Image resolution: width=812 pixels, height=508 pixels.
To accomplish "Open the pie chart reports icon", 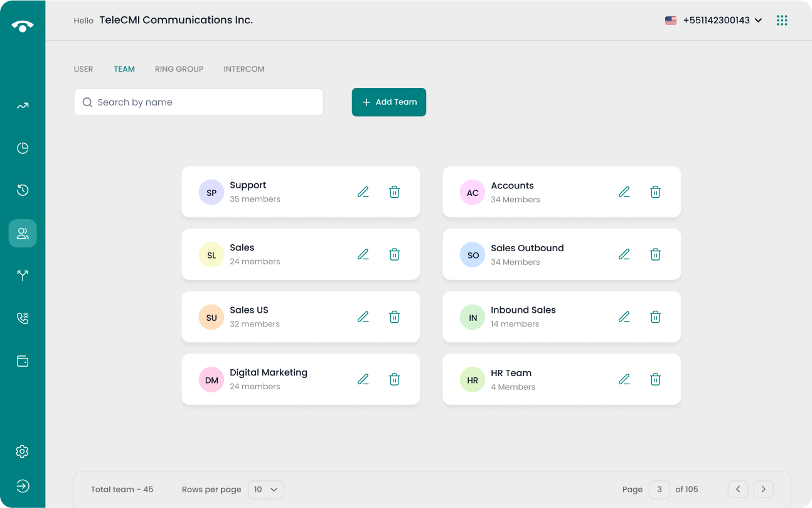I will point(23,148).
